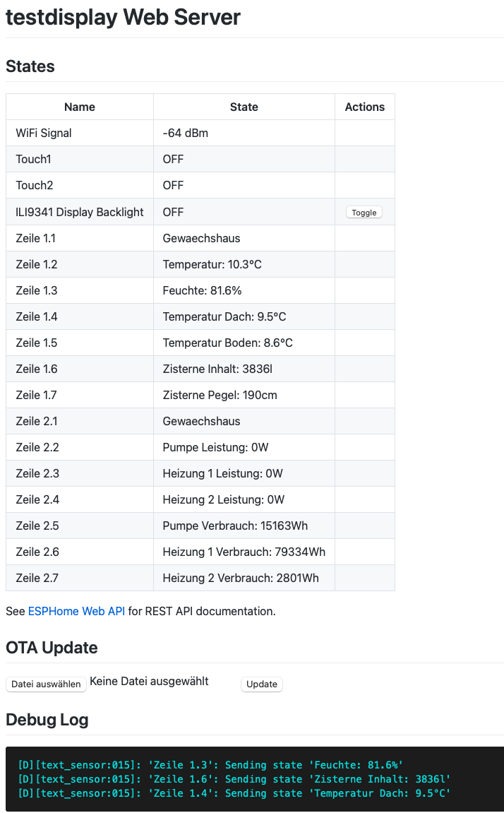Open the ESPHome Web API link
This screenshot has width=504, height=813.
76,611
